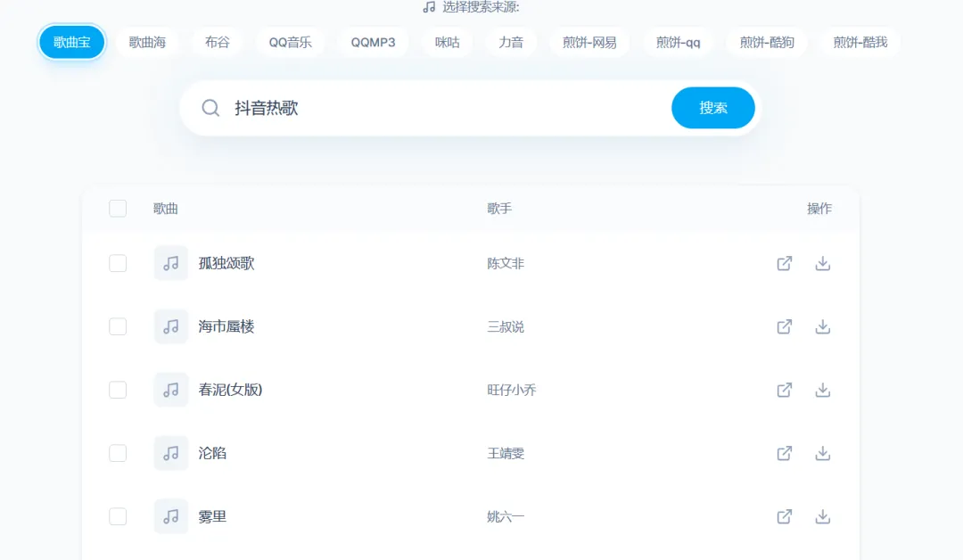Click the 操作 column header
Viewport: 963px width, 560px height.
tap(819, 208)
